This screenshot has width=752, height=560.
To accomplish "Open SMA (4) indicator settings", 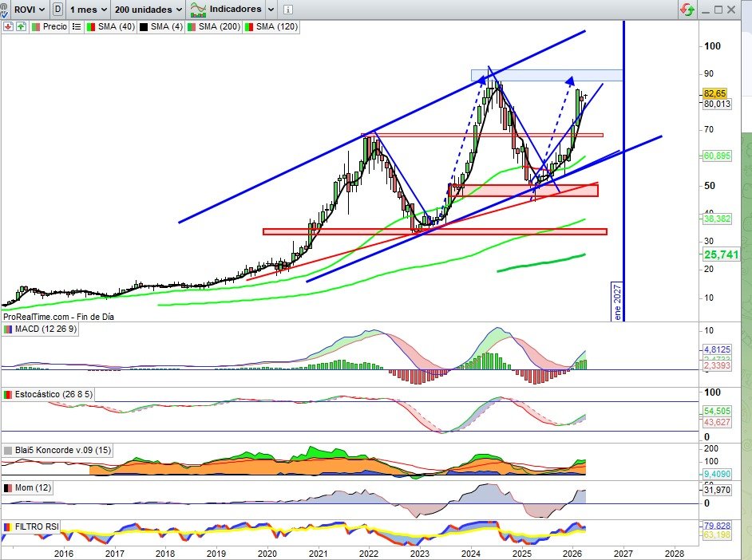I will click(x=161, y=27).
